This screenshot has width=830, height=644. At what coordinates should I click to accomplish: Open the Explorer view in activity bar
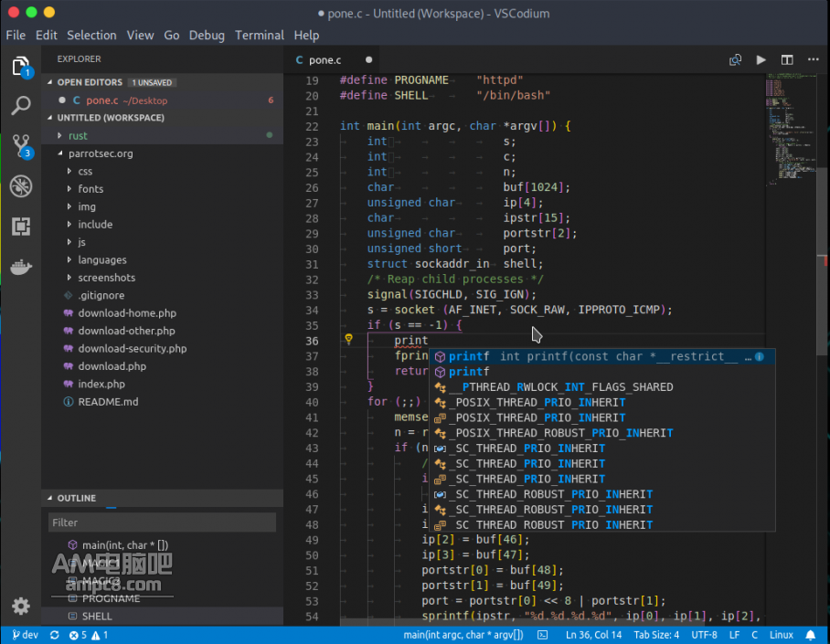21,67
